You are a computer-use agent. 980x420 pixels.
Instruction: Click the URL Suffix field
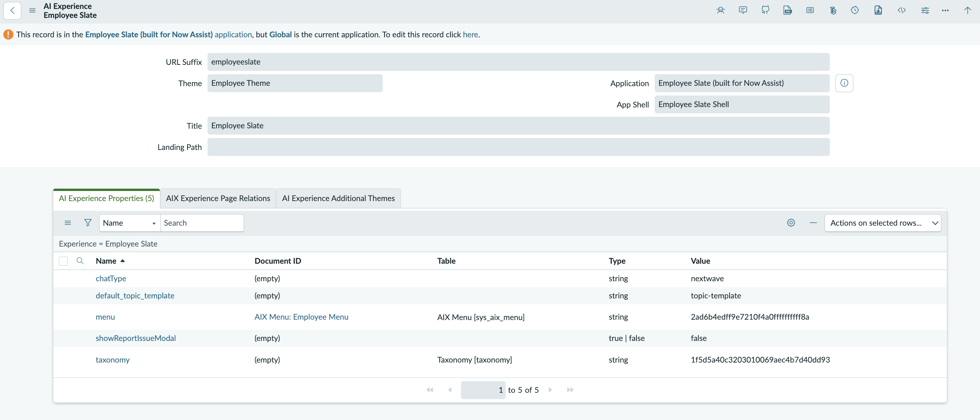coord(518,62)
